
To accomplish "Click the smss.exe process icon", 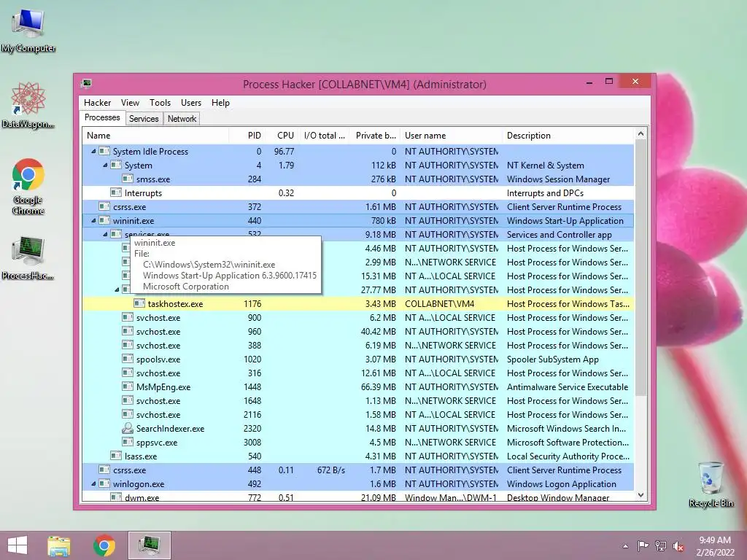I will 128,179.
